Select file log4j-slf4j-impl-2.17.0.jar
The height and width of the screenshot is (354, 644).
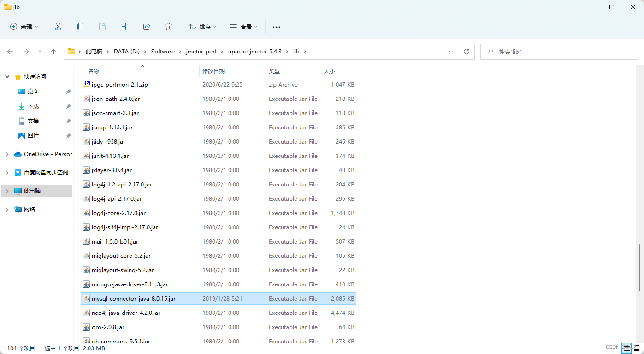(x=125, y=227)
